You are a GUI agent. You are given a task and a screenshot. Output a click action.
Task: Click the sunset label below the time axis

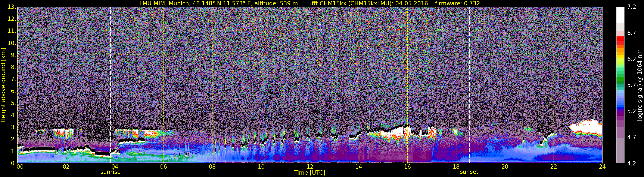pyautogui.click(x=469, y=172)
